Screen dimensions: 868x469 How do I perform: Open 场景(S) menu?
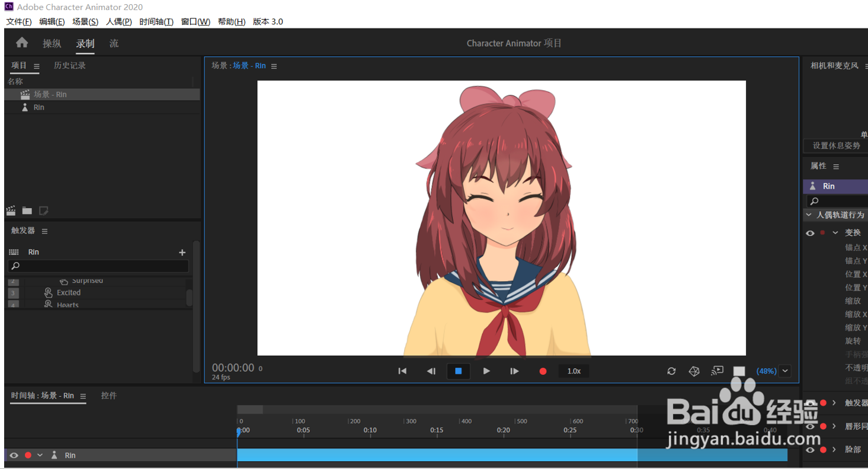[x=85, y=22]
